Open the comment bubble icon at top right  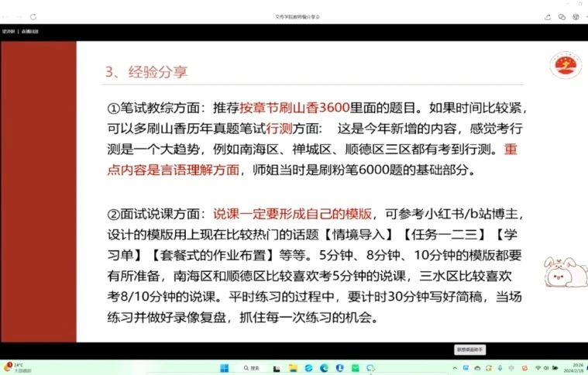(x=560, y=15)
